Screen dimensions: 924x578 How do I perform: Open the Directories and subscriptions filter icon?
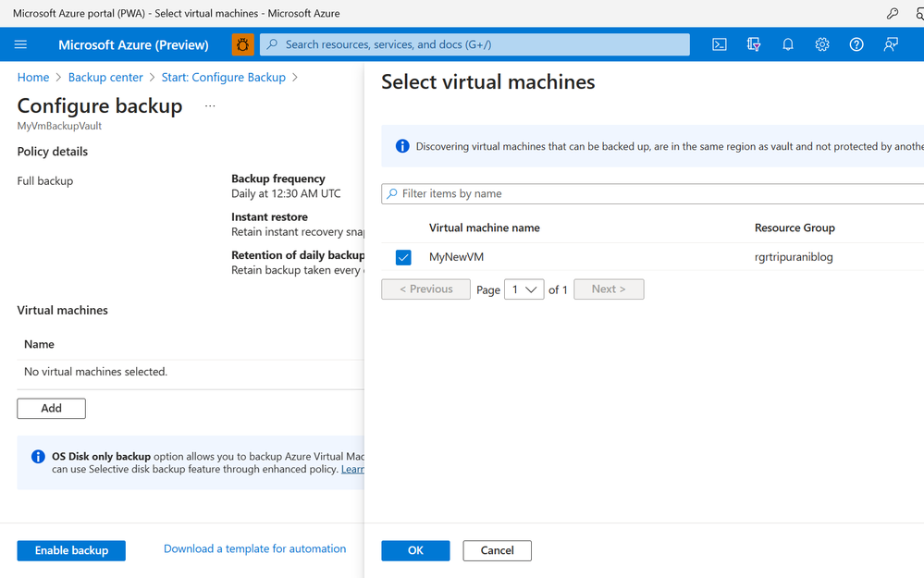pyautogui.click(x=753, y=44)
